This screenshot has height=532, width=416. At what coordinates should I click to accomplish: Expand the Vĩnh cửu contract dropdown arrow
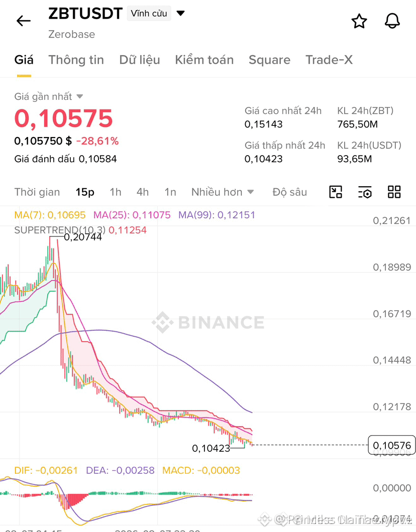point(181,13)
